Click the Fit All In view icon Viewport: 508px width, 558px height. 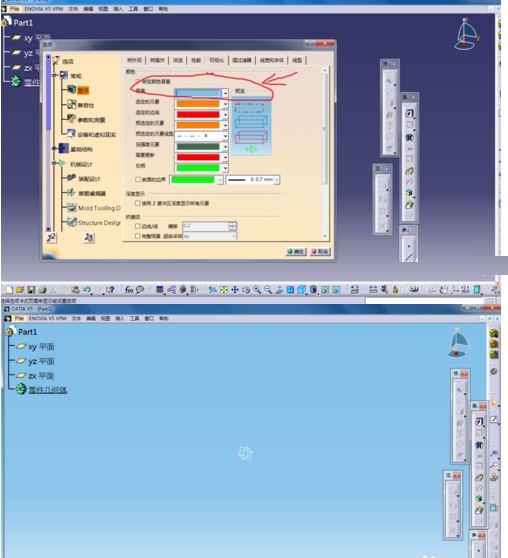[224, 290]
